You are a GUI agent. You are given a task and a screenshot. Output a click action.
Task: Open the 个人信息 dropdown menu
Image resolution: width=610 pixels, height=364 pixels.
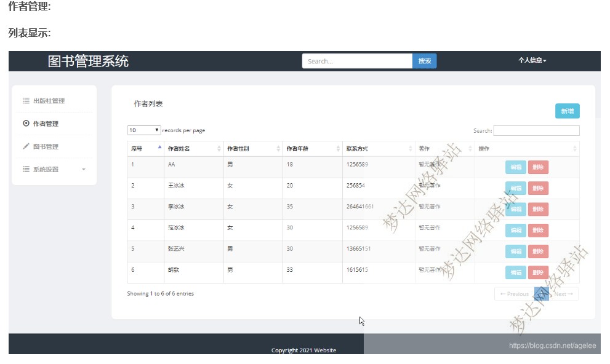tap(531, 61)
